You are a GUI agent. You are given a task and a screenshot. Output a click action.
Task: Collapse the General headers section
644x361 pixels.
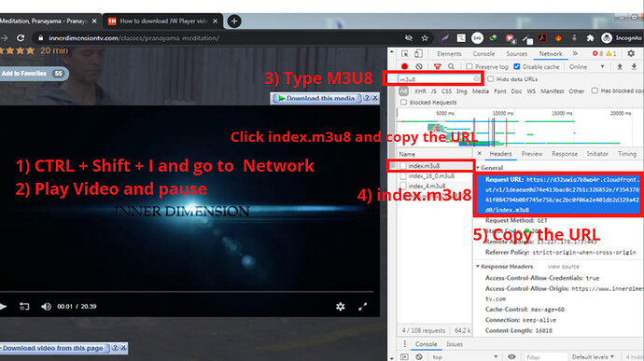(478, 168)
